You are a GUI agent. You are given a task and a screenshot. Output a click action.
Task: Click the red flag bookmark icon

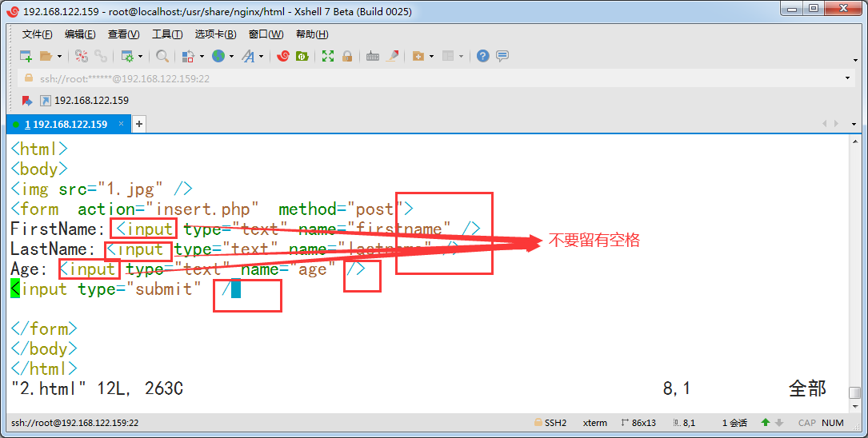click(26, 101)
